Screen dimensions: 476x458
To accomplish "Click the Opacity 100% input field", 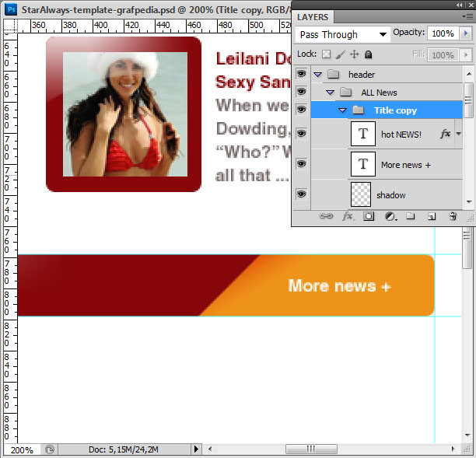I will (x=444, y=33).
